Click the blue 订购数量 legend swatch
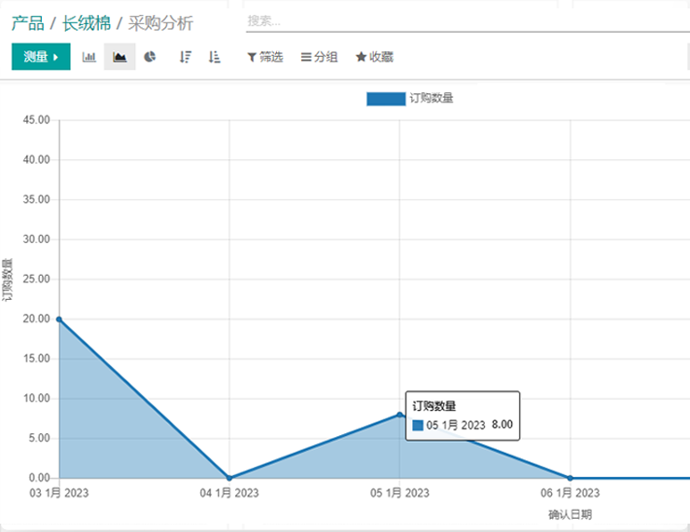 click(386, 98)
